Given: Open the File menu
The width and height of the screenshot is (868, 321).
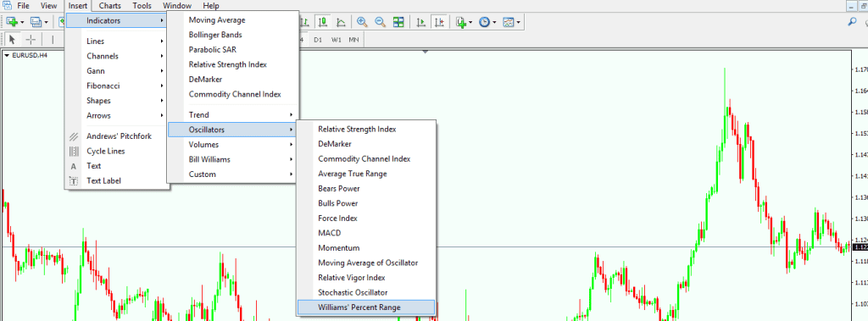Looking at the screenshot, I should pos(23,6).
